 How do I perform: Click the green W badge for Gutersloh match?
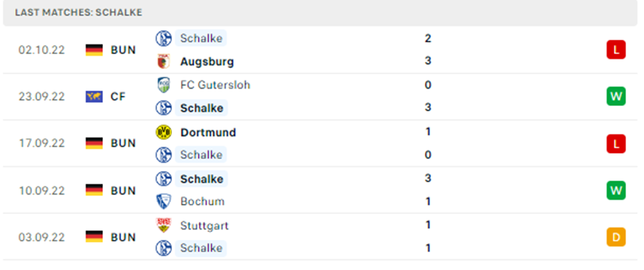coord(616,96)
